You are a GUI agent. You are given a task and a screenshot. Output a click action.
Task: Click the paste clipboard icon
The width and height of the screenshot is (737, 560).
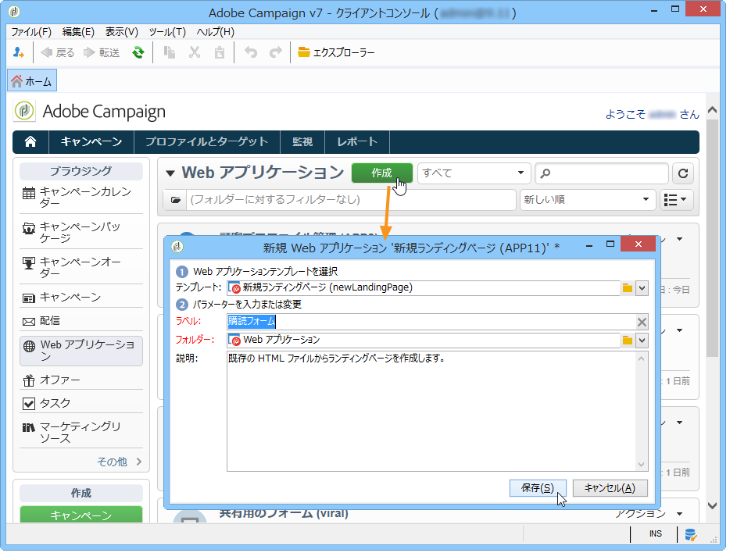220,52
